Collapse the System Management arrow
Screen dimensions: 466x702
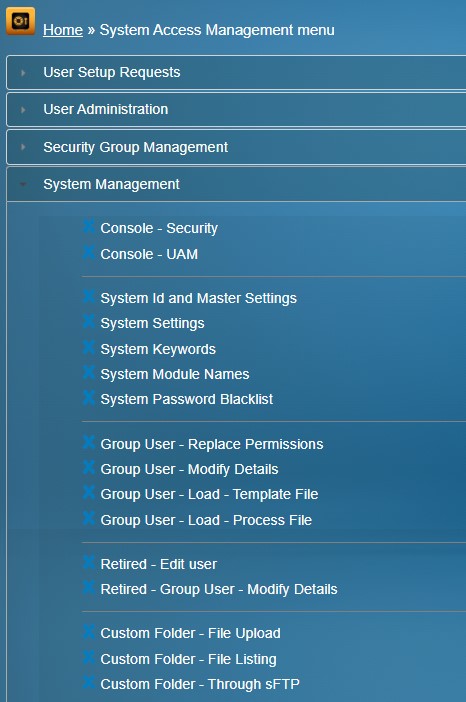[23, 184]
